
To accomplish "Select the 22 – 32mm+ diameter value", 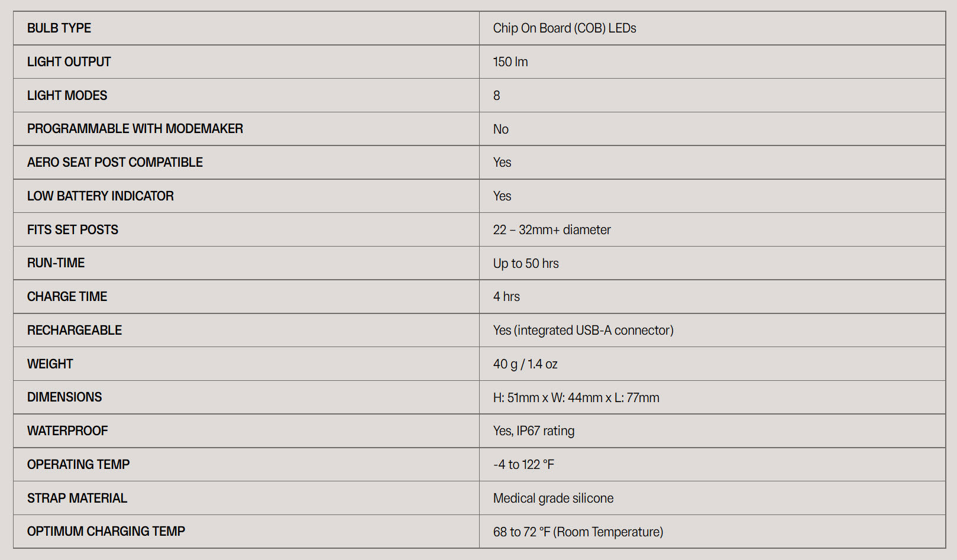I will pyautogui.click(x=551, y=230).
